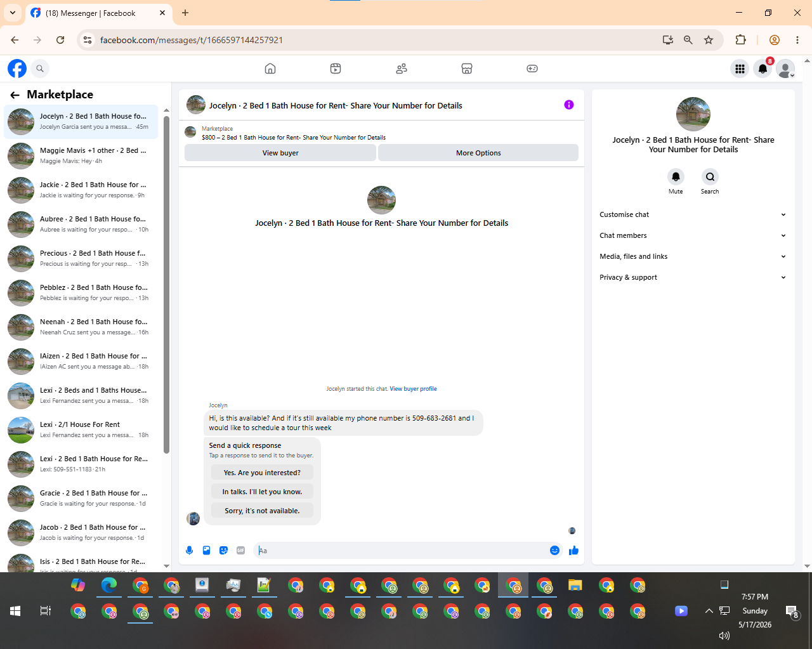Expand the Chat members section
The width and height of the screenshot is (812, 649).
(x=693, y=235)
